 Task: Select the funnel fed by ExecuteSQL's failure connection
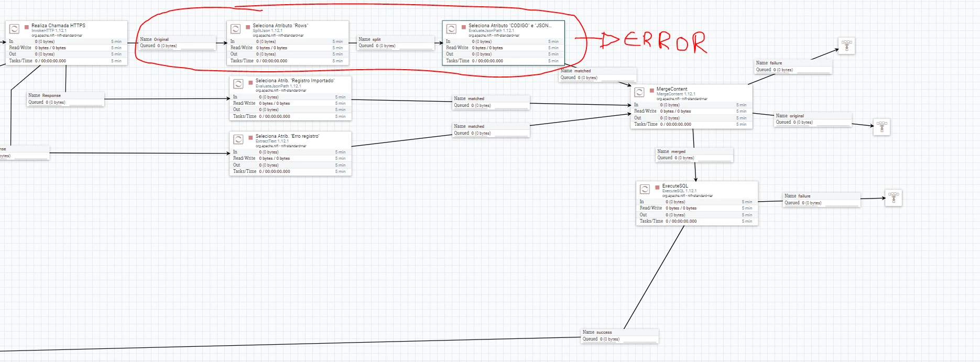(894, 198)
